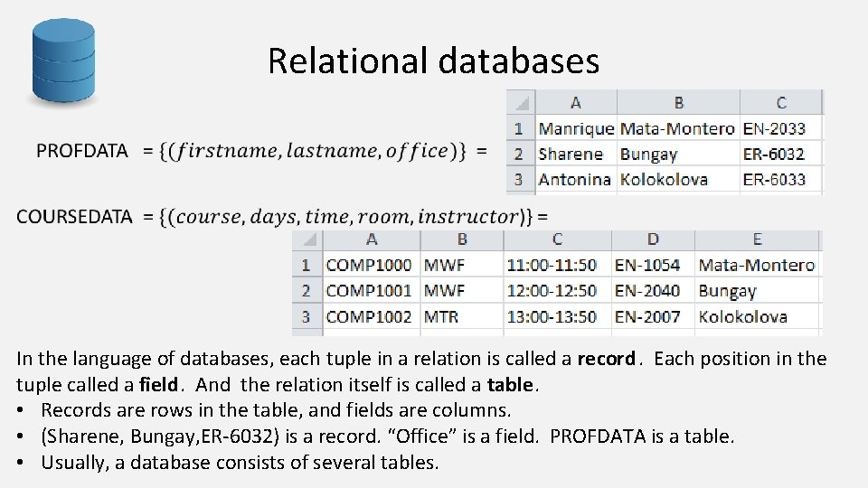This screenshot has width=868, height=488.
Task: Click the formula "(course, days, time, room, instructor)"
Action: pyautogui.click(x=346, y=216)
